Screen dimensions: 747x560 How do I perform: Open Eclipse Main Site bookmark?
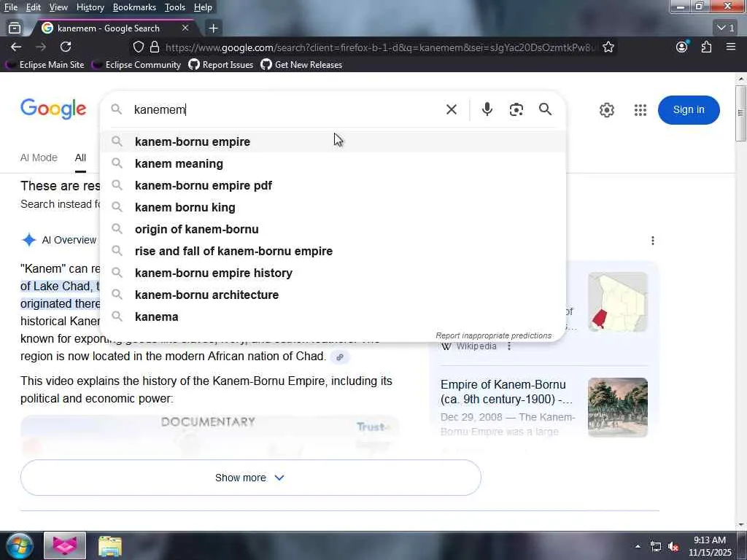click(x=46, y=65)
